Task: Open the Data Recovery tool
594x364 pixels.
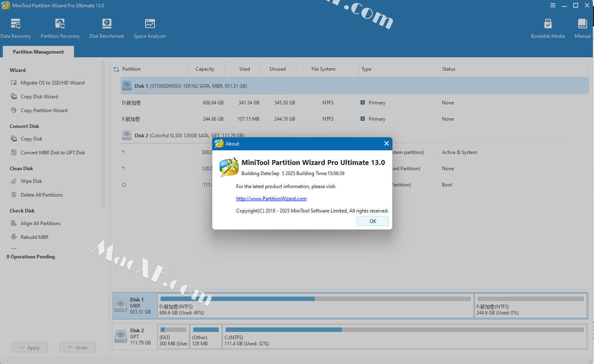Action: tap(16, 28)
